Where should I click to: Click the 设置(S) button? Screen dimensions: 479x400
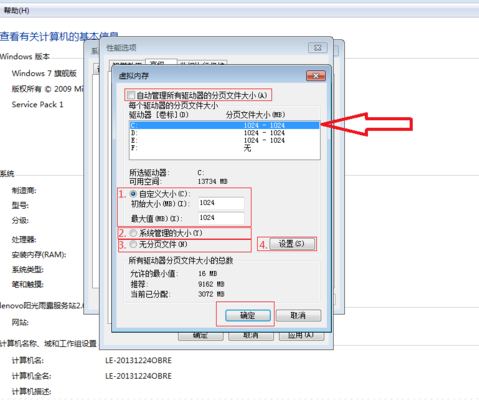pyautogui.click(x=292, y=244)
